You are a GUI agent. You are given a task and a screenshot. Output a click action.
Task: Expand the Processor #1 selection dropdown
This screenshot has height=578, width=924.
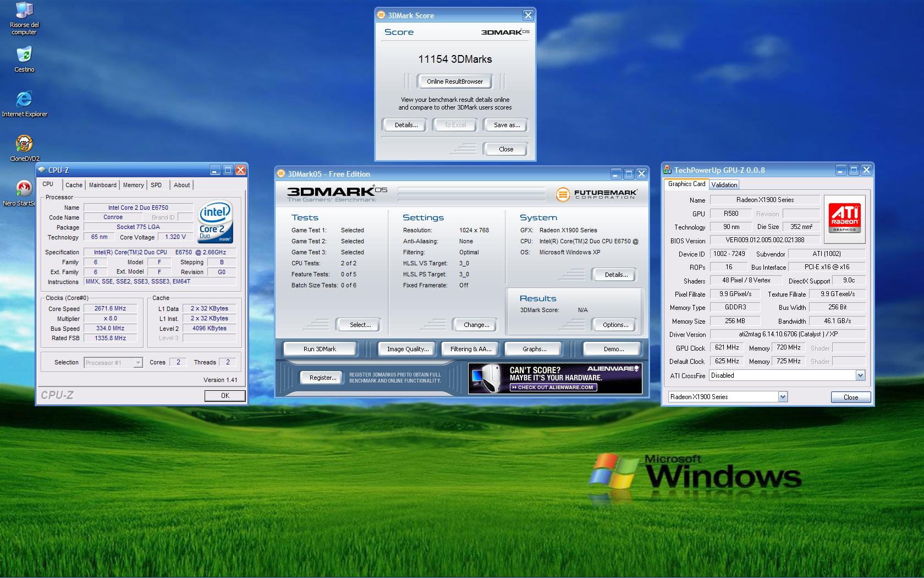click(138, 363)
